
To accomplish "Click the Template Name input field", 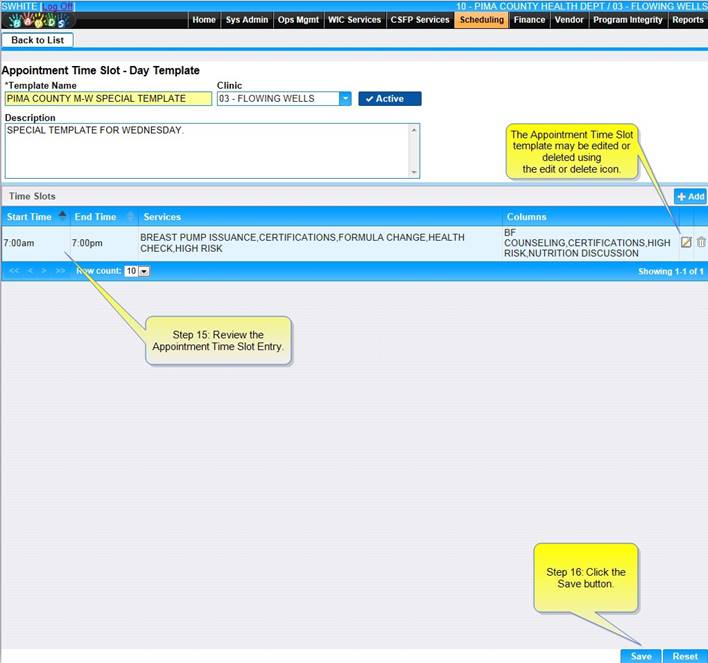I will click(x=107, y=99).
